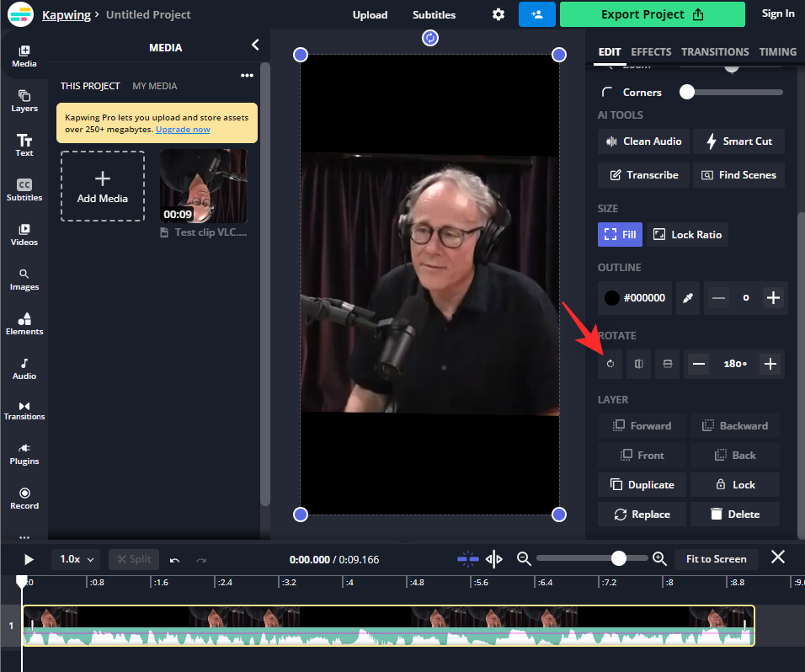Click the Add Media box
This screenshot has height=672, width=805.
tap(102, 186)
